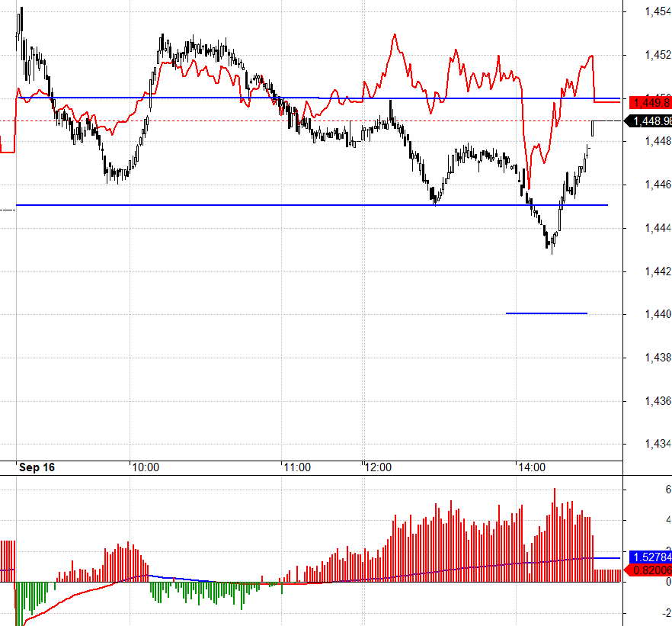
Task: Click the 10:00 time axis label
Action: (x=145, y=467)
